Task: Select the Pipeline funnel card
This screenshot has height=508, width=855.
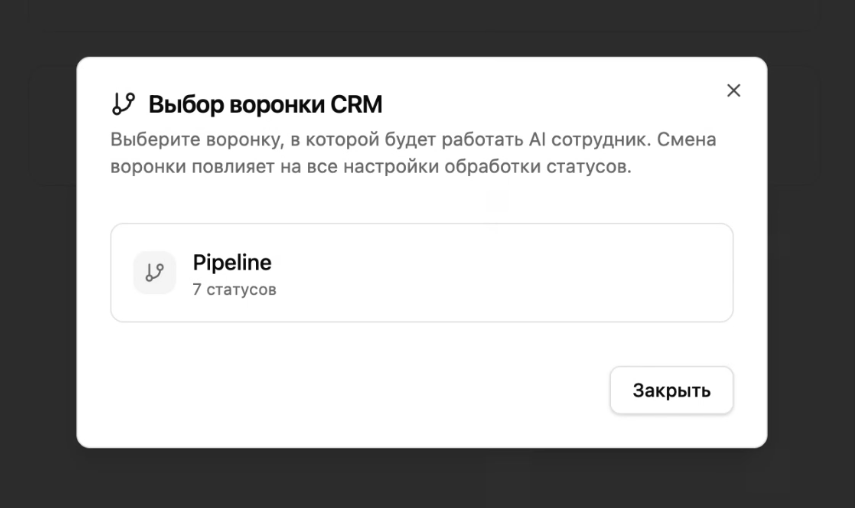Action: pyautogui.click(x=421, y=272)
